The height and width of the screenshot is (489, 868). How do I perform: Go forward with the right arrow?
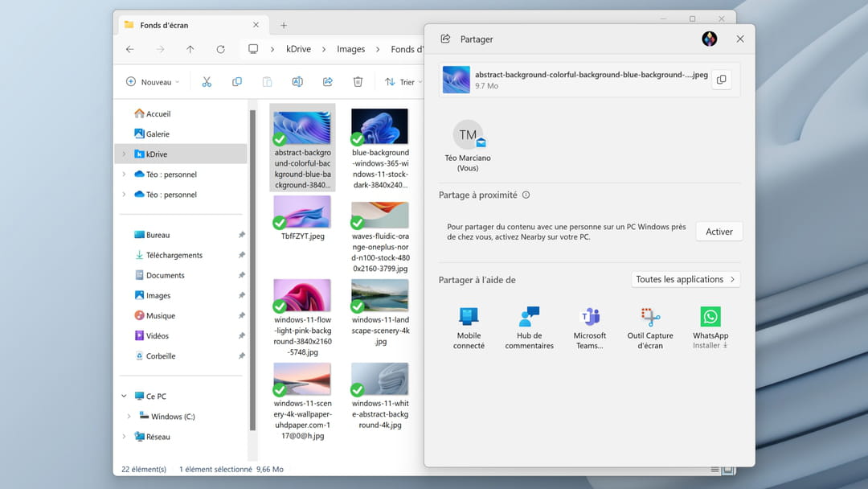pyautogui.click(x=160, y=49)
